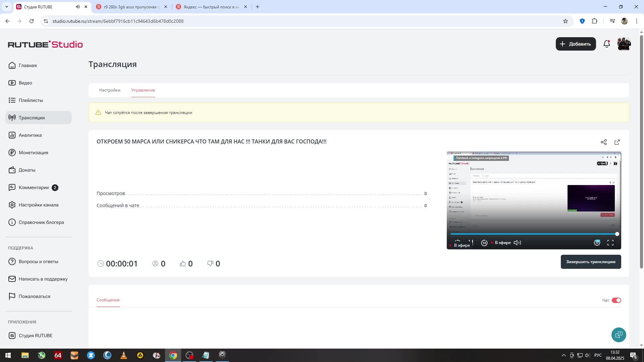
Task: Switch to the Настройки tab
Action: pyautogui.click(x=110, y=90)
